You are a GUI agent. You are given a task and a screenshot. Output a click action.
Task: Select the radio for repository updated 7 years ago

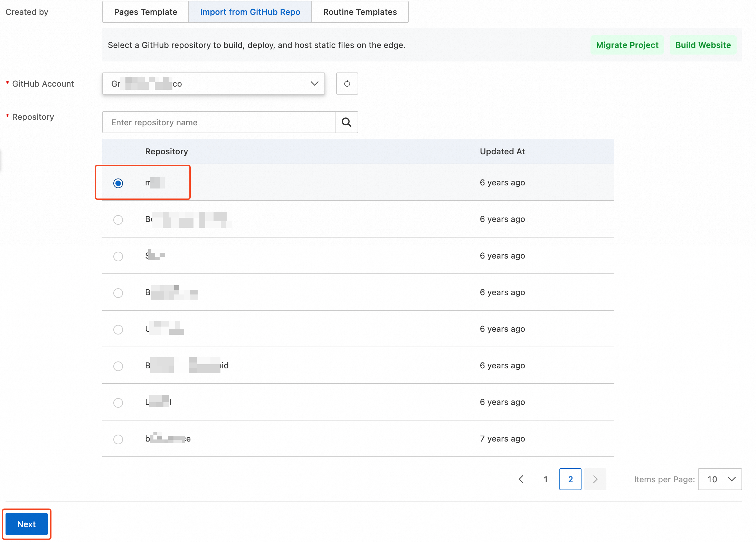[x=118, y=439]
